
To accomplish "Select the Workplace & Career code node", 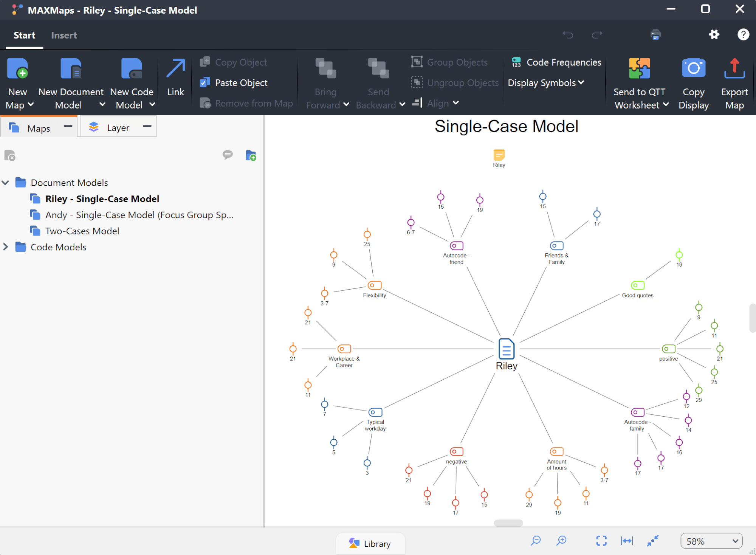I will click(x=344, y=349).
